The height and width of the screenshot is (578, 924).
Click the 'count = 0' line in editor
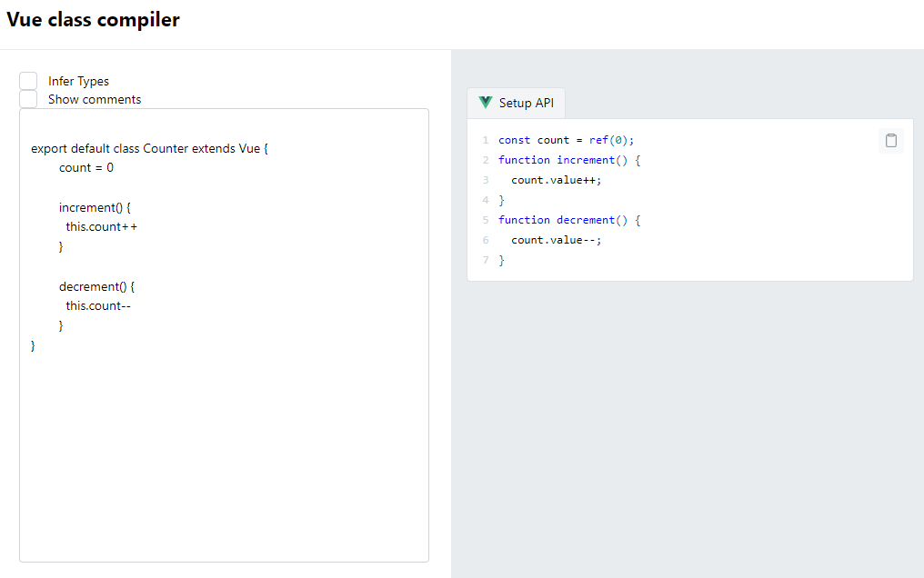pos(86,168)
